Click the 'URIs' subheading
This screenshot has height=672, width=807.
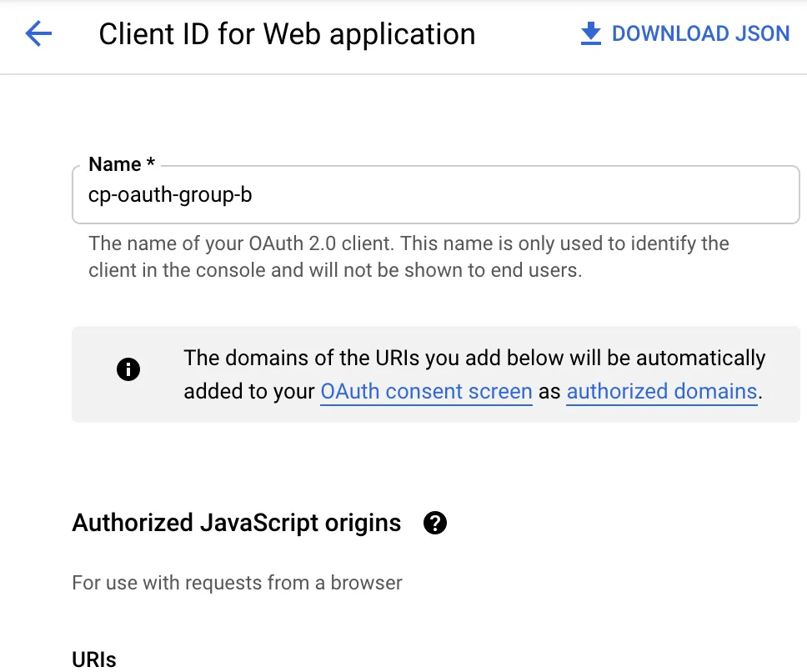pyautogui.click(x=94, y=659)
